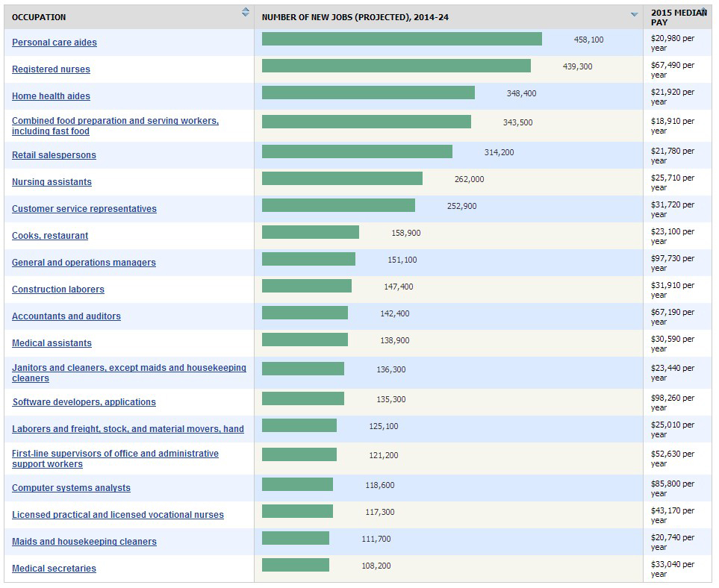Click the $98,260 per year pay
The image size is (719, 588).
pyautogui.click(x=672, y=403)
